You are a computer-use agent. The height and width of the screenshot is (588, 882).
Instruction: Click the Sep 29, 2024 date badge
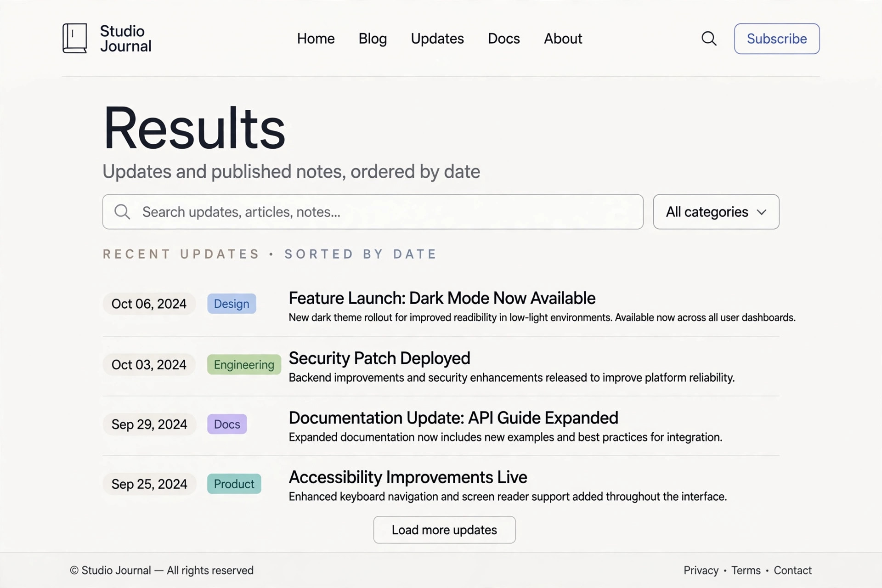[149, 424]
